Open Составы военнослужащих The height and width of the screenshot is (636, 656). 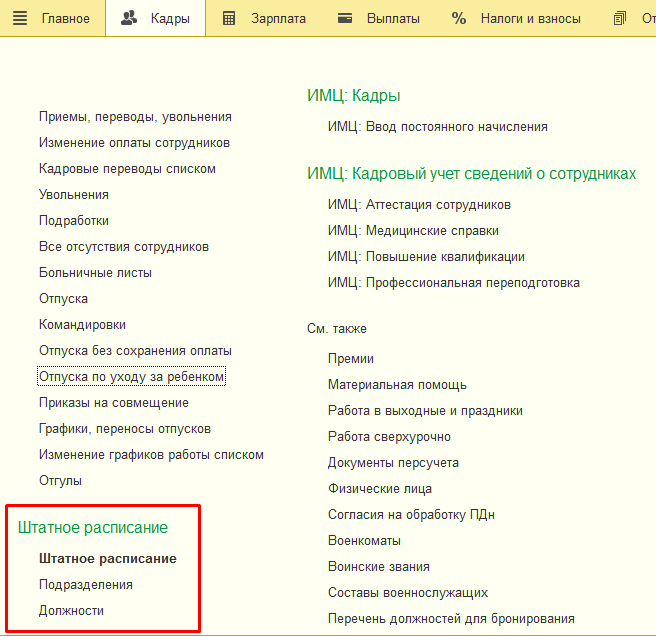pos(408,592)
